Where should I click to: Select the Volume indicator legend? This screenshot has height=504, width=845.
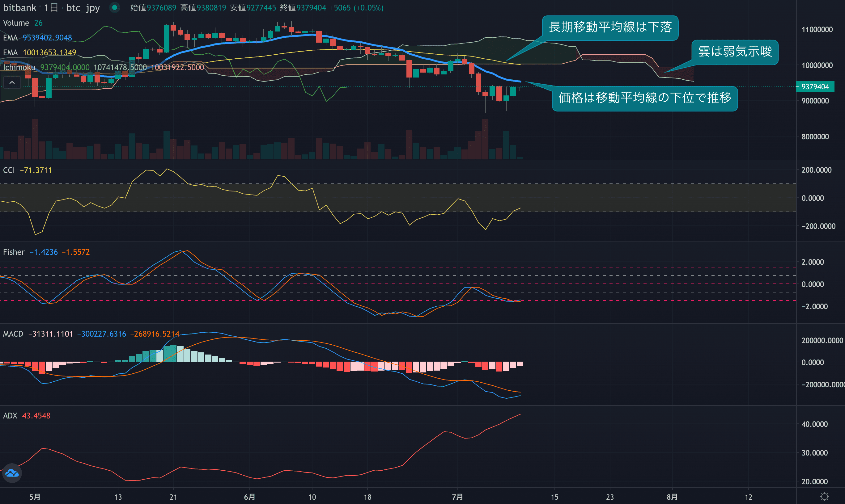point(16,23)
